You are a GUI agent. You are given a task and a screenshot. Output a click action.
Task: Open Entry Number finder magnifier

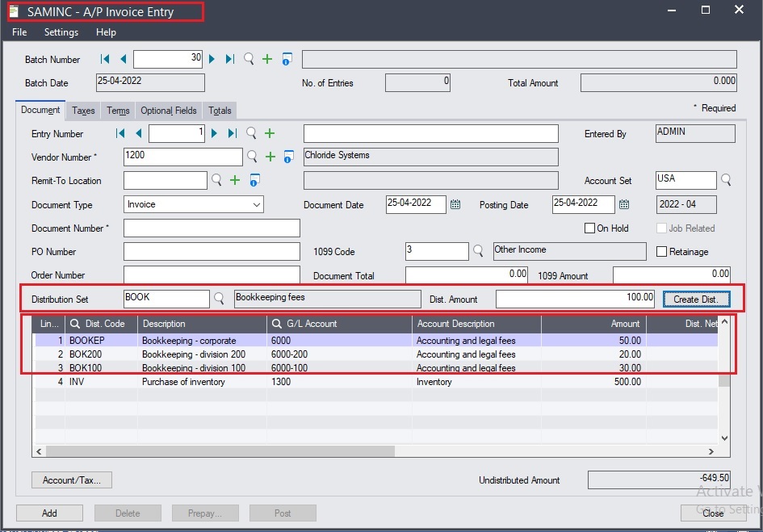pos(251,133)
